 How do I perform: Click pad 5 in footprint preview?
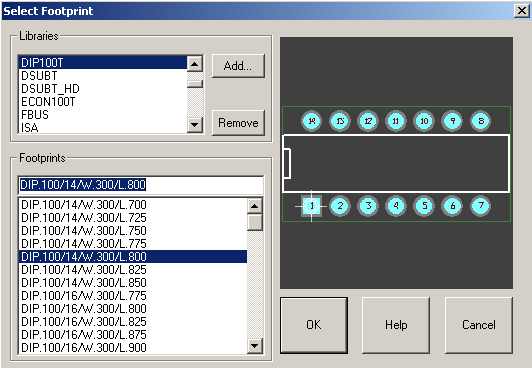pos(424,206)
